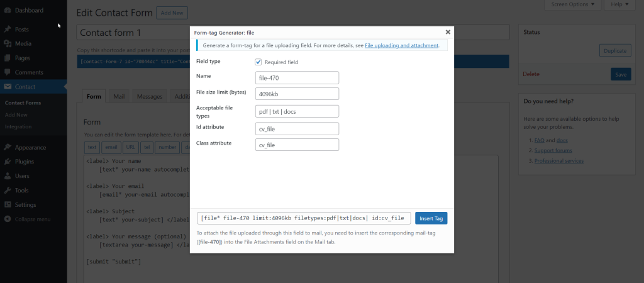Click the Tools wrench icon
The width and height of the screenshot is (644, 283).
(x=8, y=191)
